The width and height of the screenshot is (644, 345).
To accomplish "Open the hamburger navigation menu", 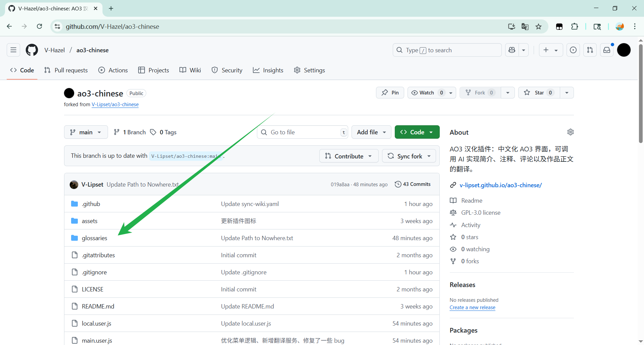I will (x=13, y=50).
